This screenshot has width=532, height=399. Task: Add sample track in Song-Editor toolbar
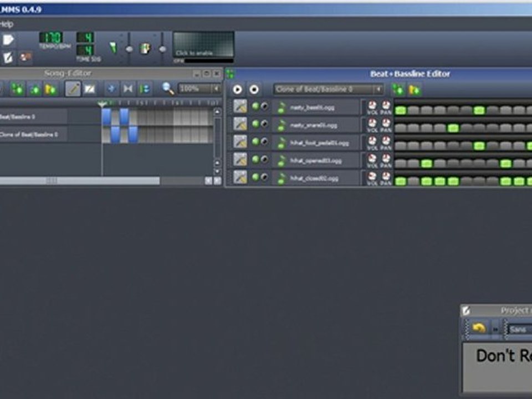click(34, 90)
